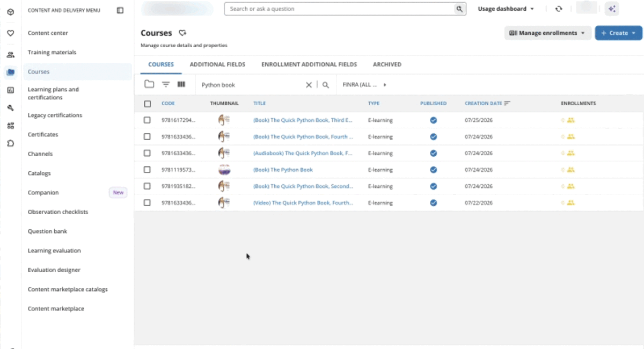Image resolution: width=644 pixels, height=349 pixels.
Task: Select the Quick Python Book Third Edition row
Action: click(x=148, y=120)
